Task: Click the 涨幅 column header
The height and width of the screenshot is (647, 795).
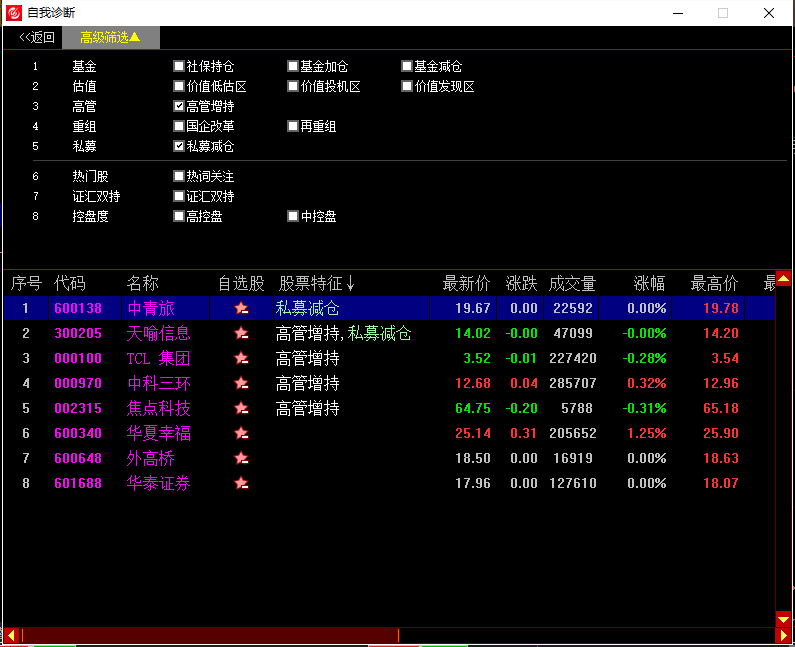Action: pos(648,283)
